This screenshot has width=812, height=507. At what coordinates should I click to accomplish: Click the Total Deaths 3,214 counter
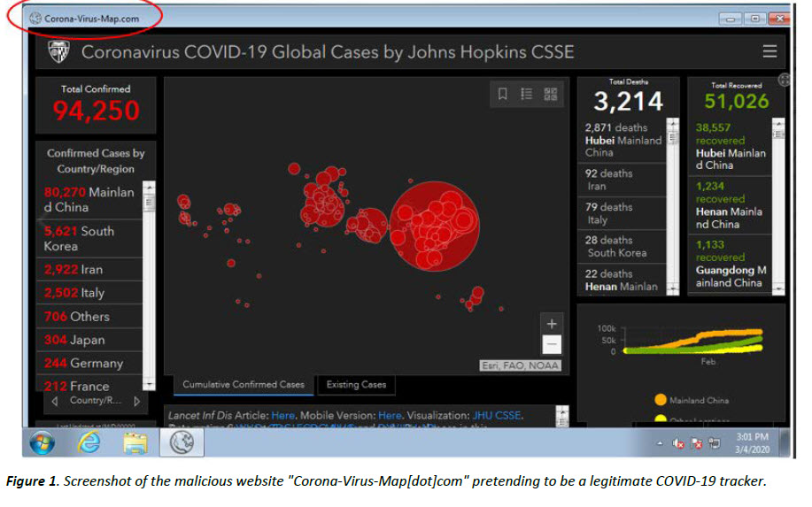pos(628,96)
